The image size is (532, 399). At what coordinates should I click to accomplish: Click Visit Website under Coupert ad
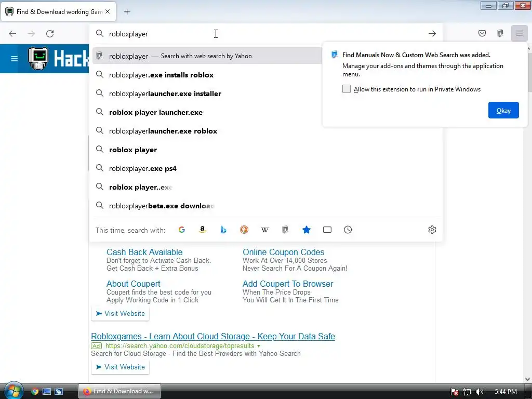(x=120, y=313)
